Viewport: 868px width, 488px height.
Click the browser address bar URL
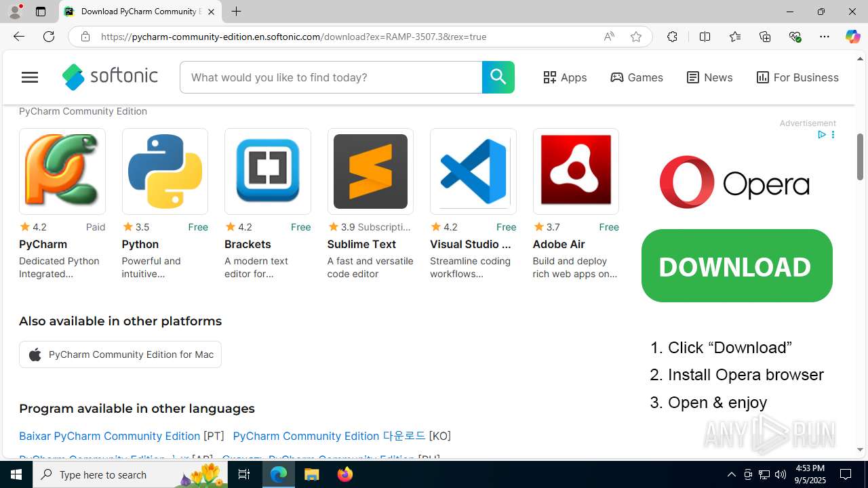294,37
